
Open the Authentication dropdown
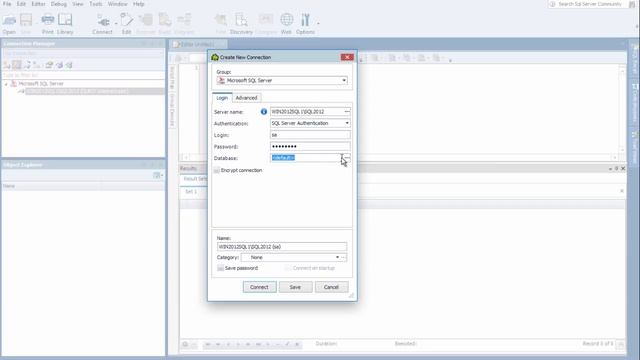[347, 123]
